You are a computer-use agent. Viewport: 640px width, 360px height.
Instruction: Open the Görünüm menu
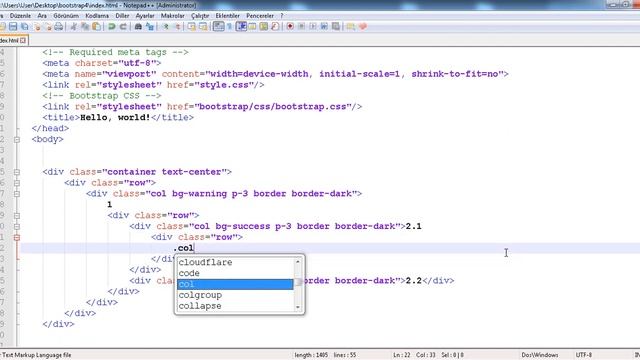(66, 16)
